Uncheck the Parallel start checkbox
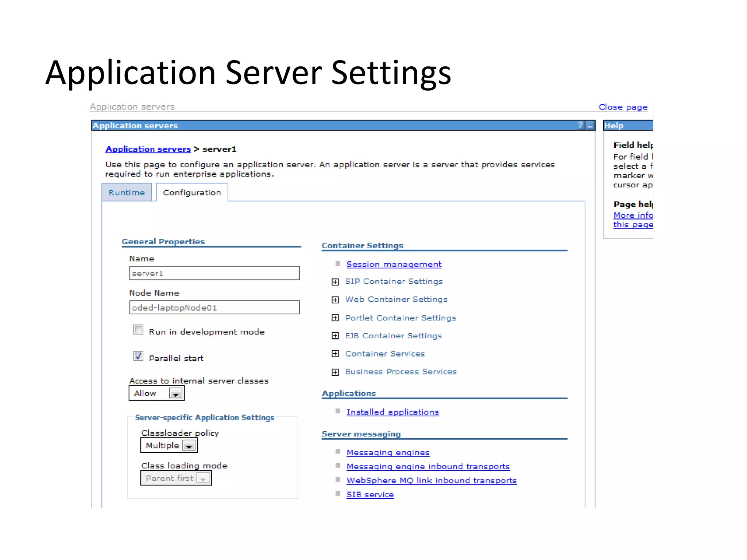This screenshot has width=747, height=560. point(138,356)
